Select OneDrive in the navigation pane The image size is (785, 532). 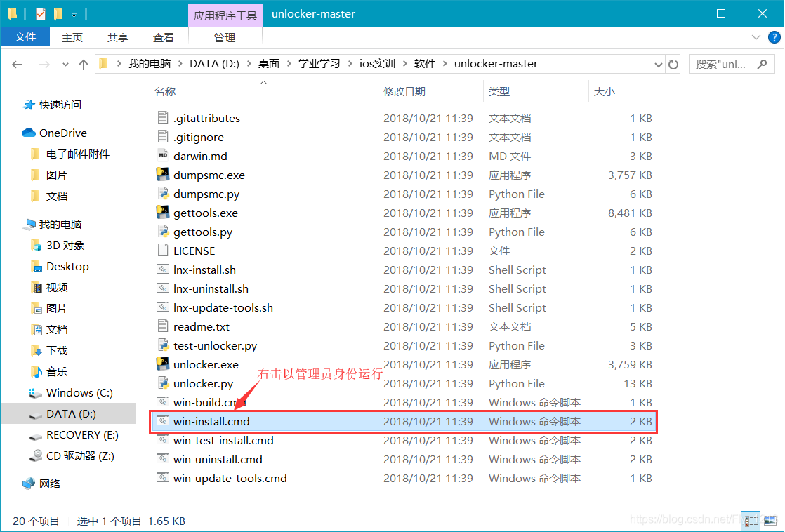point(63,133)
